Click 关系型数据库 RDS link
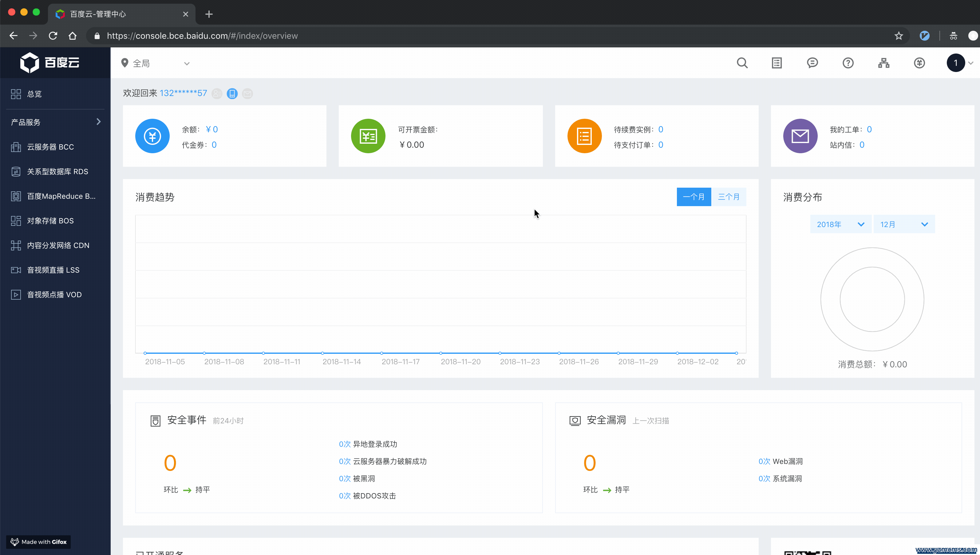 [x=57, y=171]
